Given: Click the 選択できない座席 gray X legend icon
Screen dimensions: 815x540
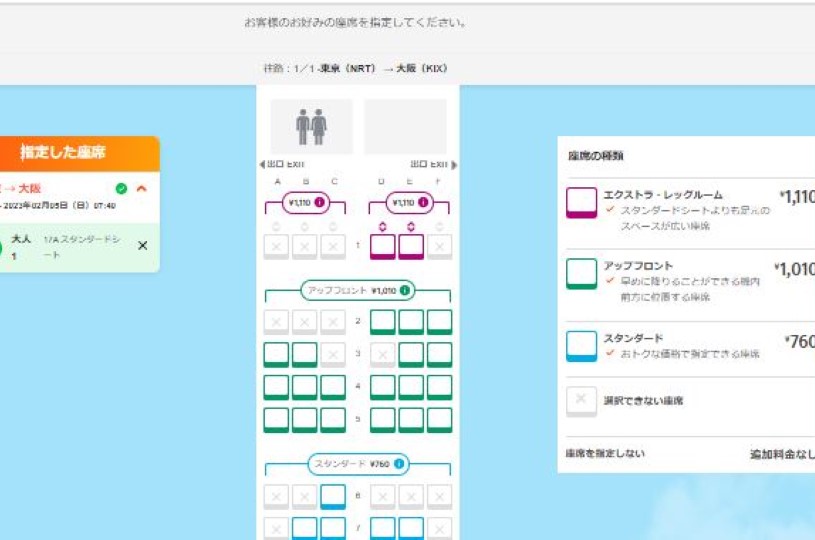Looking at the screenshot, I should pos(582,401).
